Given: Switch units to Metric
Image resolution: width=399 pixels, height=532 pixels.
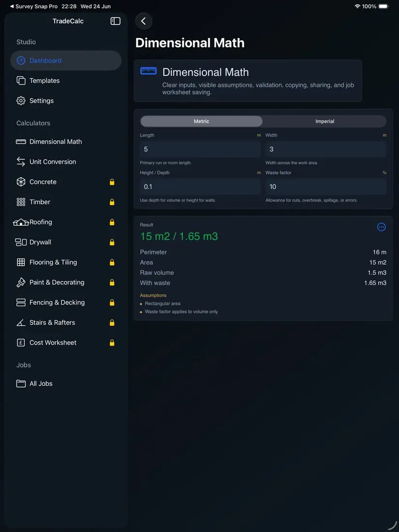Looking at the screenshot, I should (x=201, y=121).
